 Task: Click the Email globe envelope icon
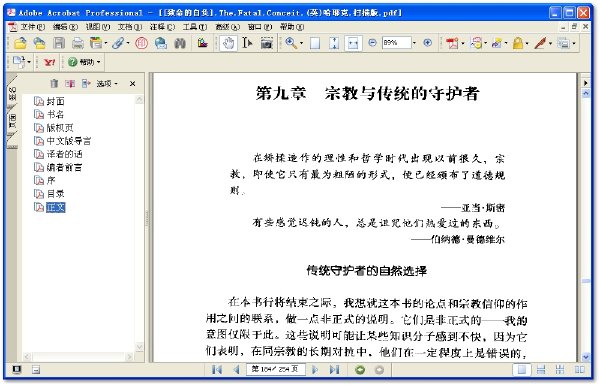coord(161,43)
